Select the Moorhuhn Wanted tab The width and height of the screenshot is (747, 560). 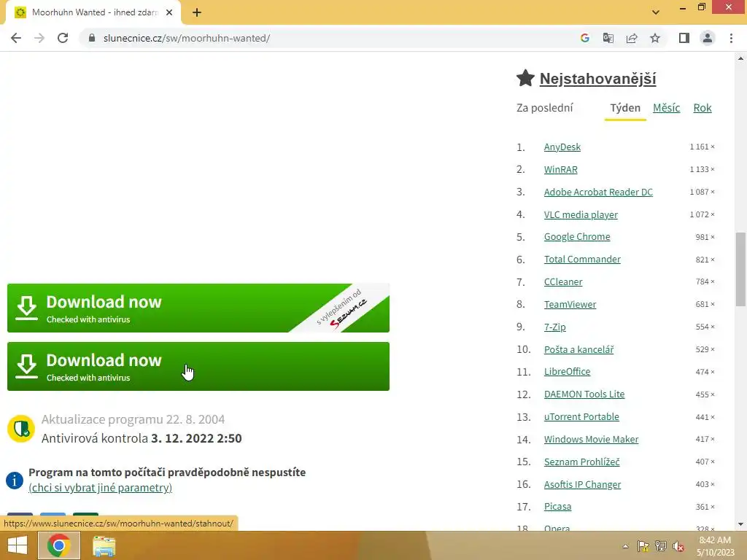coord(93,12)
